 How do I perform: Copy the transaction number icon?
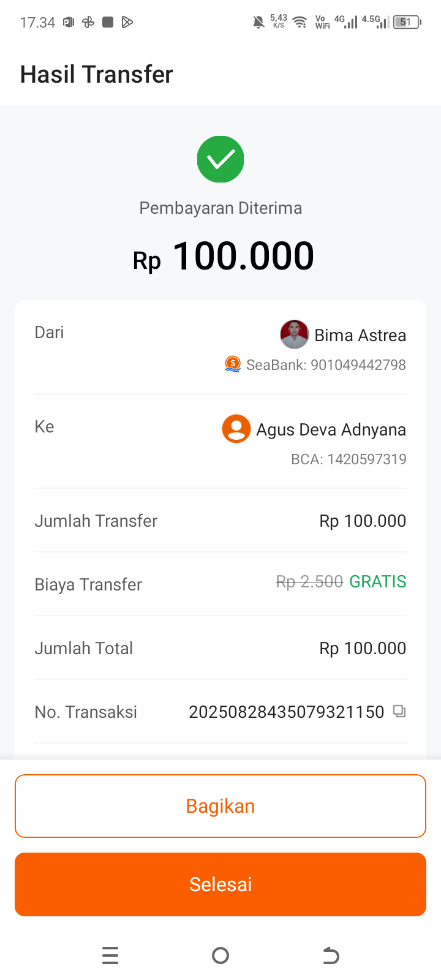tap(399, 711)
